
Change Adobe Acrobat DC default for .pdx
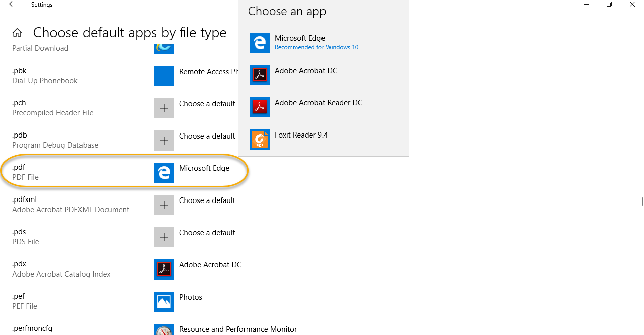tap(210, 265)
